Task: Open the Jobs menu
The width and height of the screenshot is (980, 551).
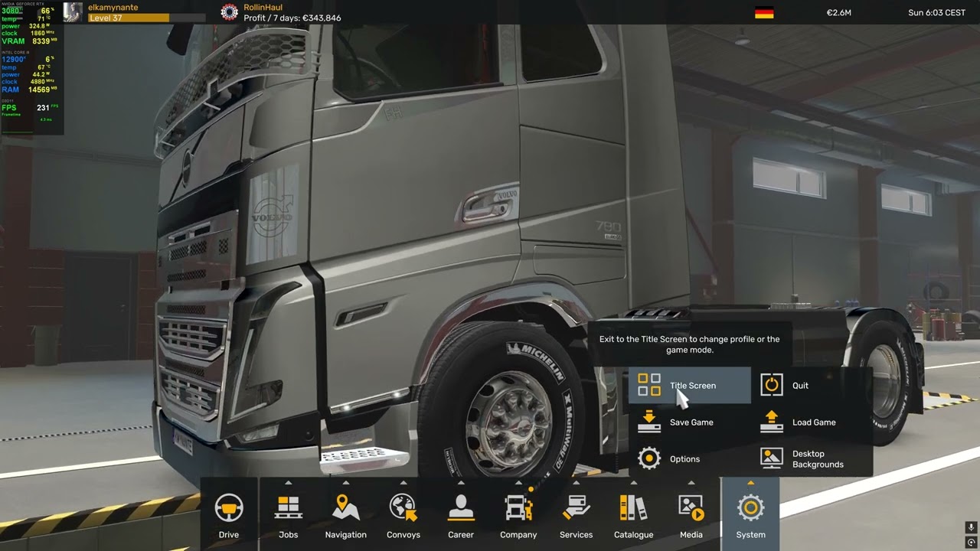Action: tap(289, 514)
